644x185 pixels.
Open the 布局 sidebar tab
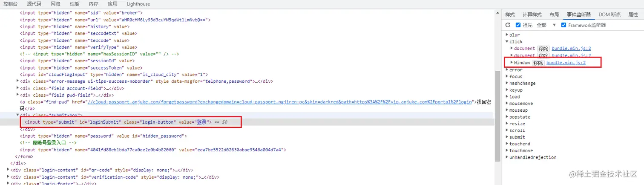tap(554, 14)
